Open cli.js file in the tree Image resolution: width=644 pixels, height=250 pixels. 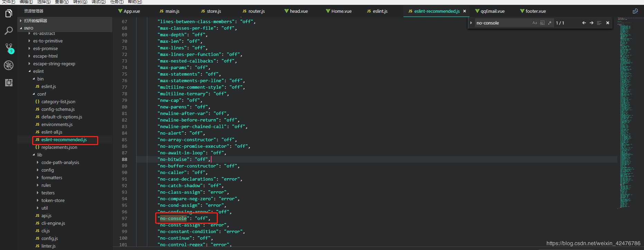coord(45,231)
